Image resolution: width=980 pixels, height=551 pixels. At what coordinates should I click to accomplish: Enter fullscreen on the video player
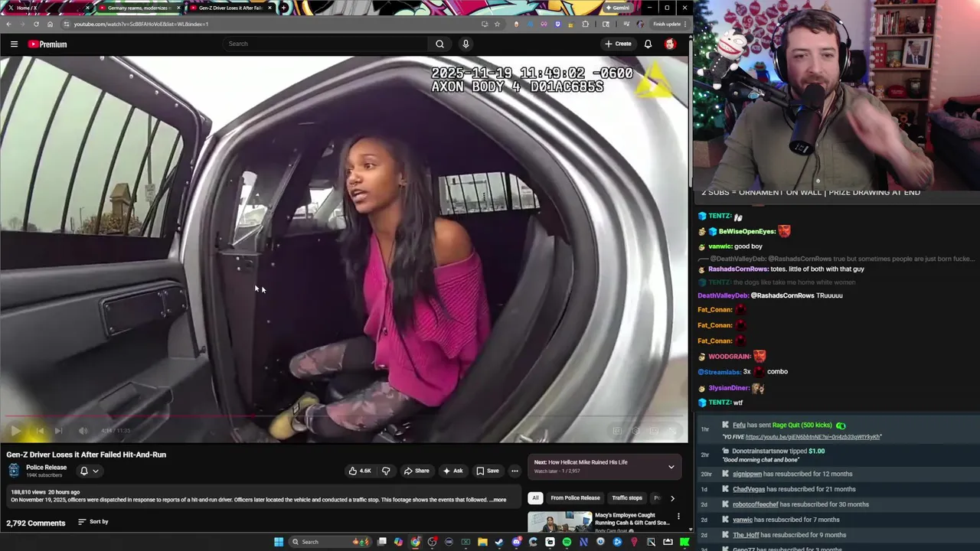[x=672, y=431]
